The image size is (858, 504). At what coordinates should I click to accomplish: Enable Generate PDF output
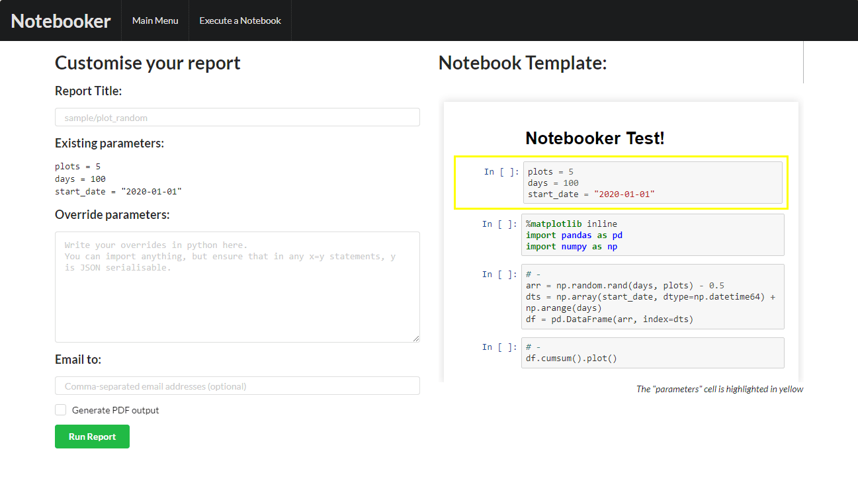pos(60,409)
